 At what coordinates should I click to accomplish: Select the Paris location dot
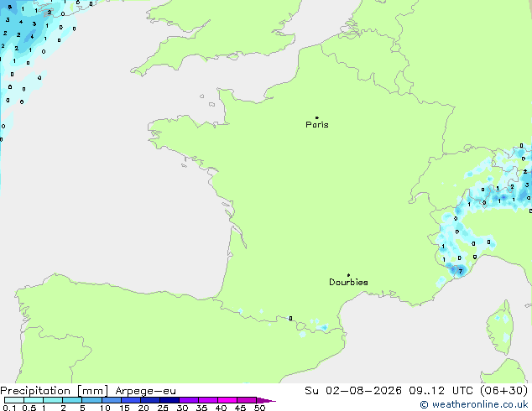[x=317, y=117]
